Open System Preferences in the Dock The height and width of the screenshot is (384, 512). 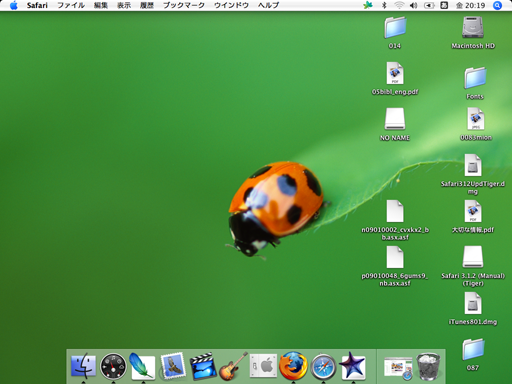[263, 366]
